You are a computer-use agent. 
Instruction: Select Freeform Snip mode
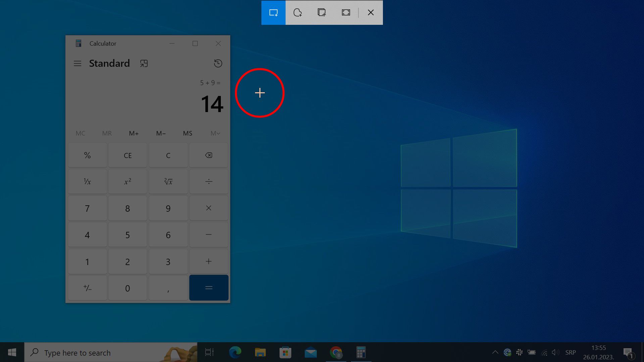click(x=298, y=13)
